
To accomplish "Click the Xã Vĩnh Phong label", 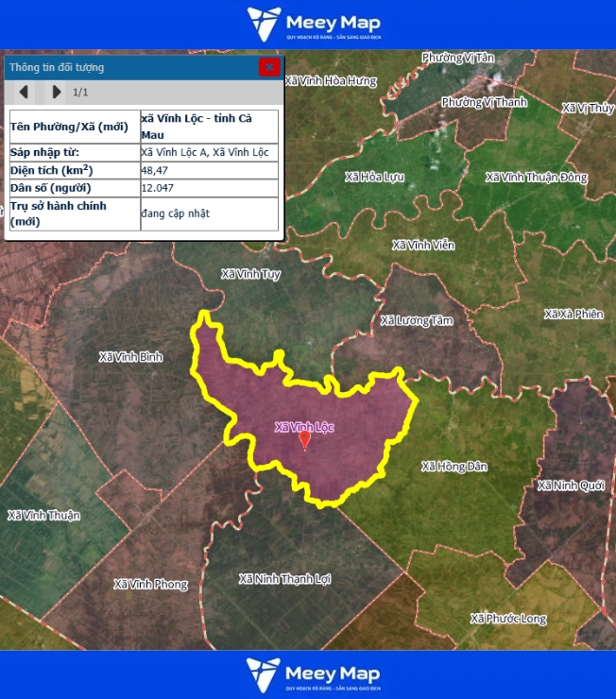I will point(150,584).
